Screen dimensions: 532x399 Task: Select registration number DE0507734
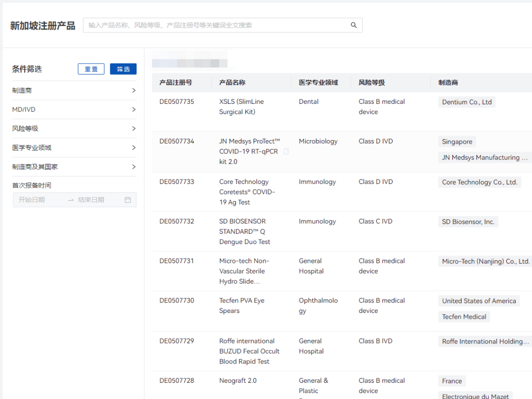177,141
